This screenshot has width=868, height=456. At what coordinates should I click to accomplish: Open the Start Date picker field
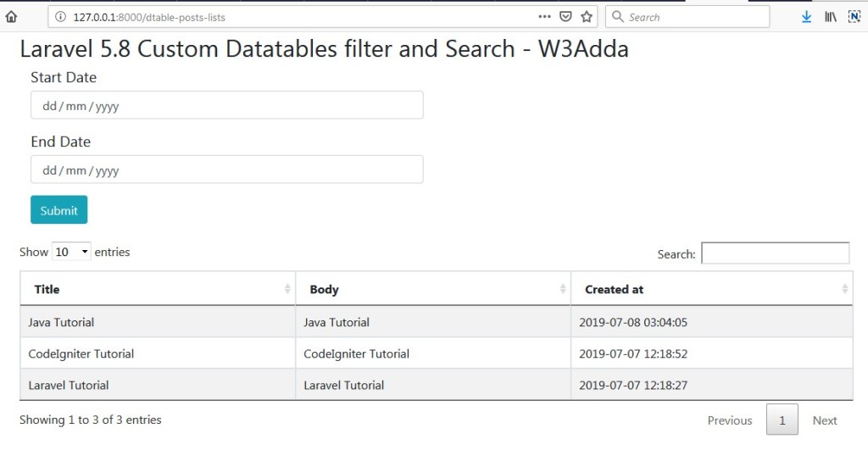[x=226, y=106]
